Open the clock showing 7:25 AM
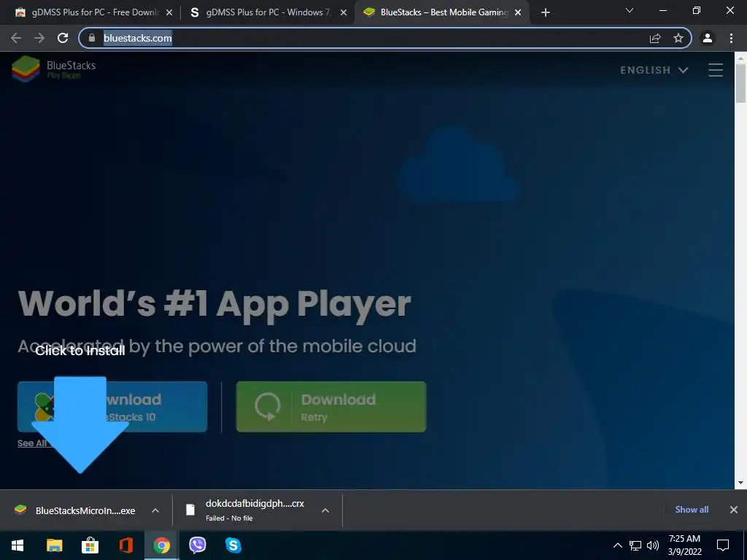The image size is (747, 560). 684,545
